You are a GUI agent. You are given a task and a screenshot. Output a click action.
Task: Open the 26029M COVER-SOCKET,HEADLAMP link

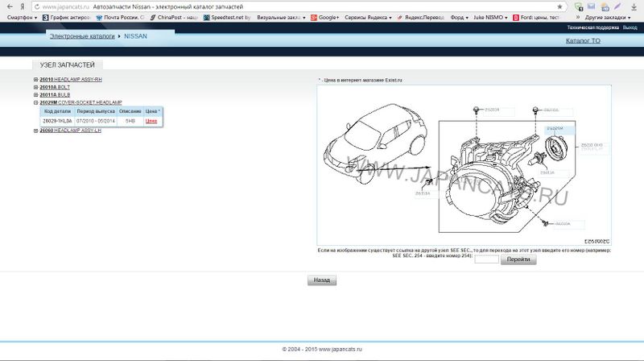pos(81,102)
